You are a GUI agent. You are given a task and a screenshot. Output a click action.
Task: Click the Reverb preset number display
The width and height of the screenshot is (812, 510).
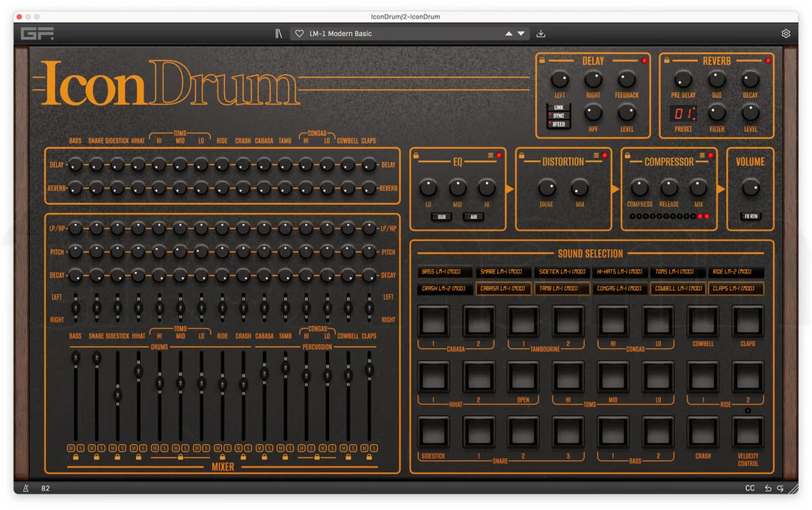pyautogui.click(x=683, y=114)
